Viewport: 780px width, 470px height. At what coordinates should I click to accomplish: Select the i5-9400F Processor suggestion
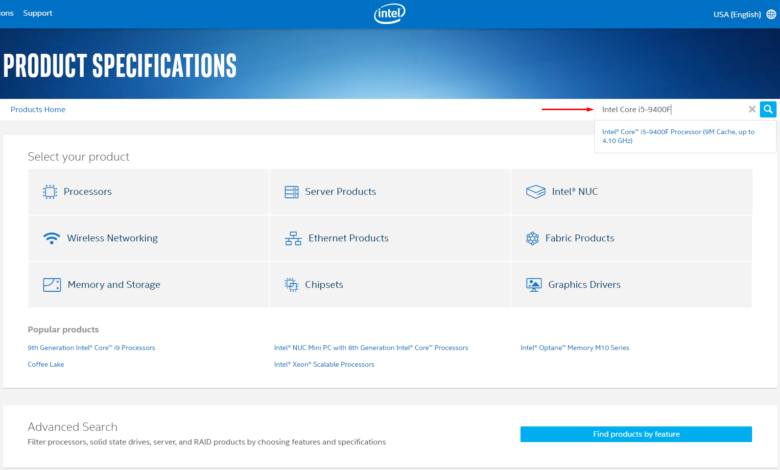pos(678,136)
